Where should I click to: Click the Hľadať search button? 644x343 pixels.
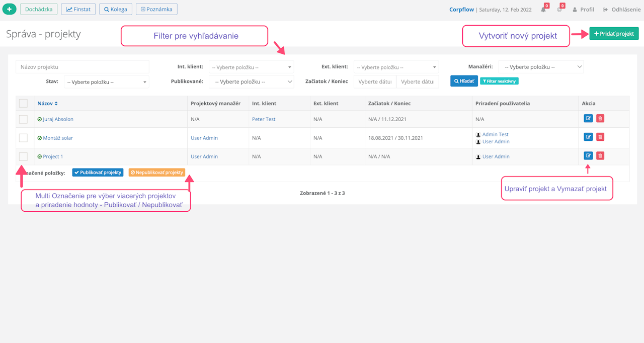click(x=464, y=80)
